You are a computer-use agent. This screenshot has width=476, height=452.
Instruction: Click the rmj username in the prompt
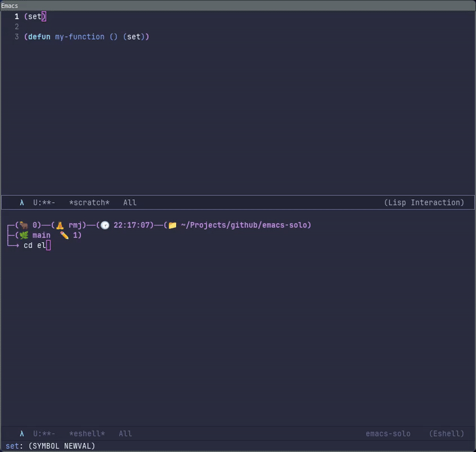click(76, 225)
